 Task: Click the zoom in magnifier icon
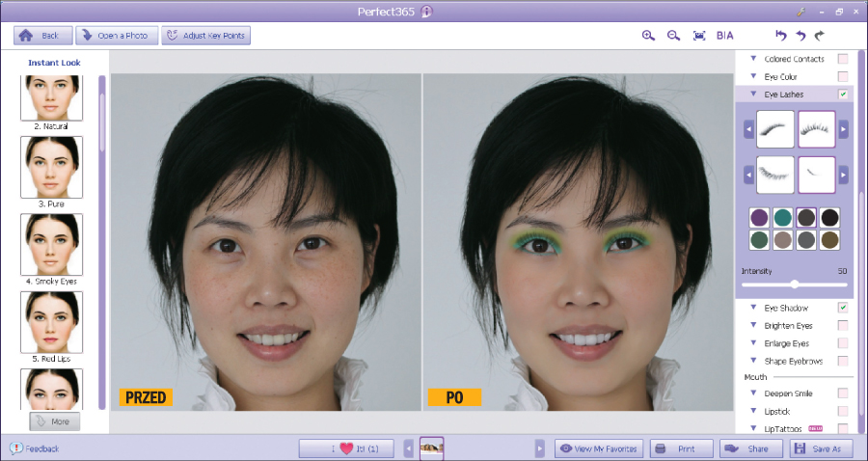(648, 36)
